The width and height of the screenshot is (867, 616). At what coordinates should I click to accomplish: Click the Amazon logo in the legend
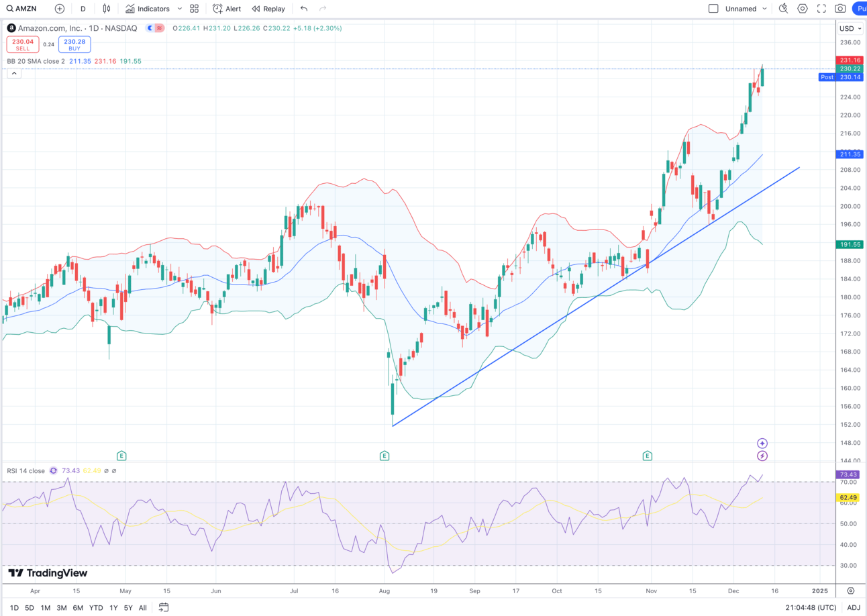(11, 28)
